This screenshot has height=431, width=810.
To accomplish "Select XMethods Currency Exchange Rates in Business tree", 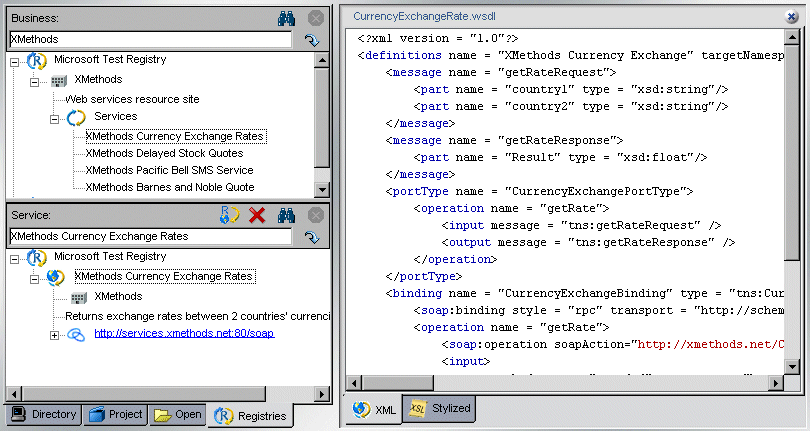I will pyautogui.click(x=175, y=136).
